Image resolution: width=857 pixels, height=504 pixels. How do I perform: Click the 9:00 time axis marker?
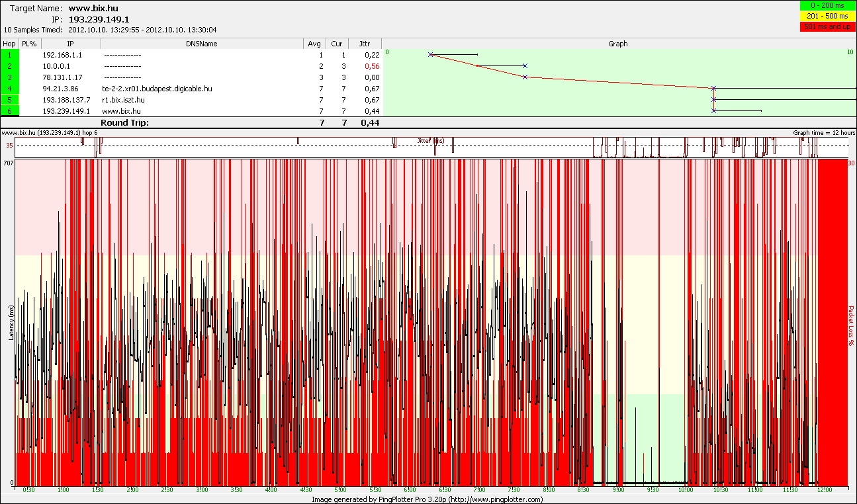coord(617,490)
